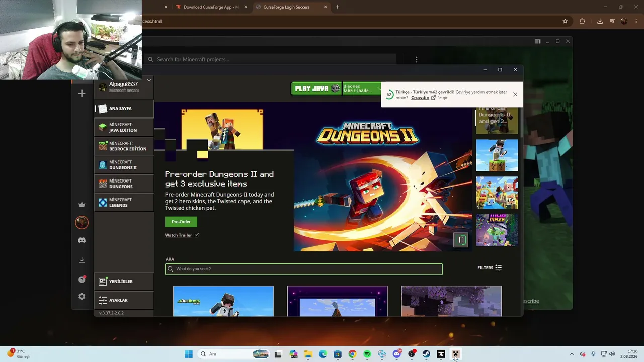
Task: Open the Filters options
Action: point(490,268)
